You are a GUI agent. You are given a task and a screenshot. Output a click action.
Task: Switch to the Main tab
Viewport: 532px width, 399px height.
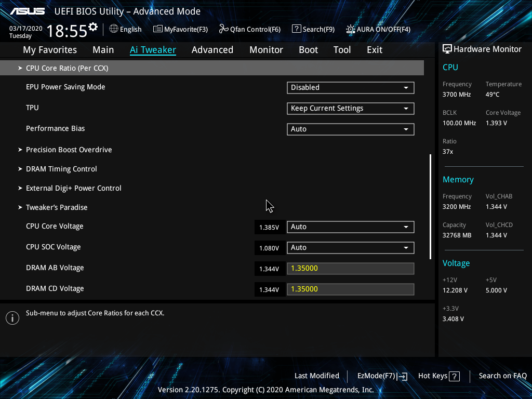[x=103, y=50]
